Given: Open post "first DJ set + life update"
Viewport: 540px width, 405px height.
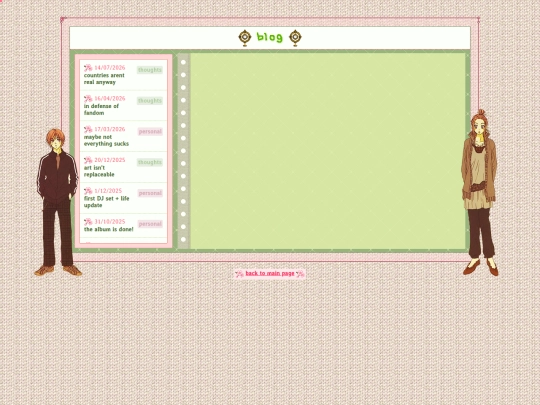Looking at the screenshot, I should click(106, 202).
